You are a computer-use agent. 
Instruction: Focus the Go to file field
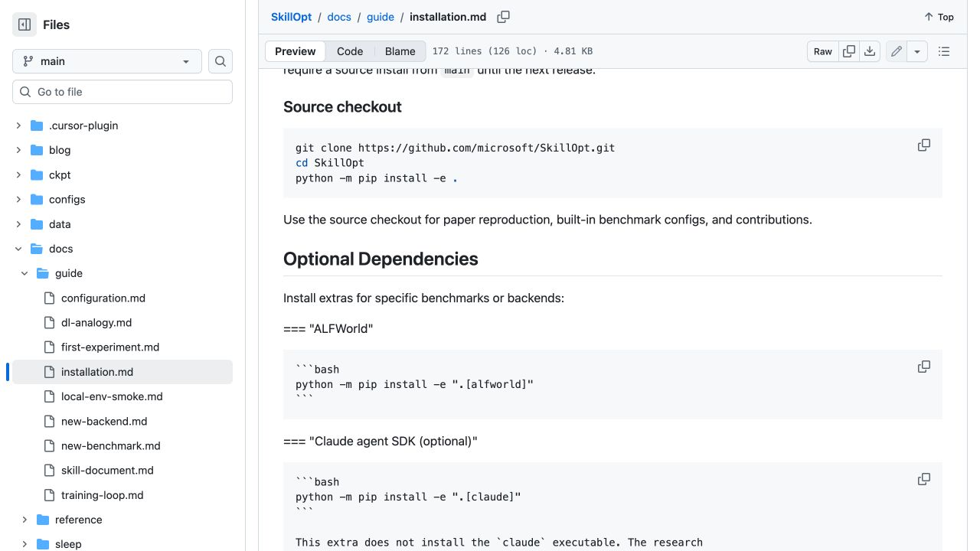coord(122,92)
